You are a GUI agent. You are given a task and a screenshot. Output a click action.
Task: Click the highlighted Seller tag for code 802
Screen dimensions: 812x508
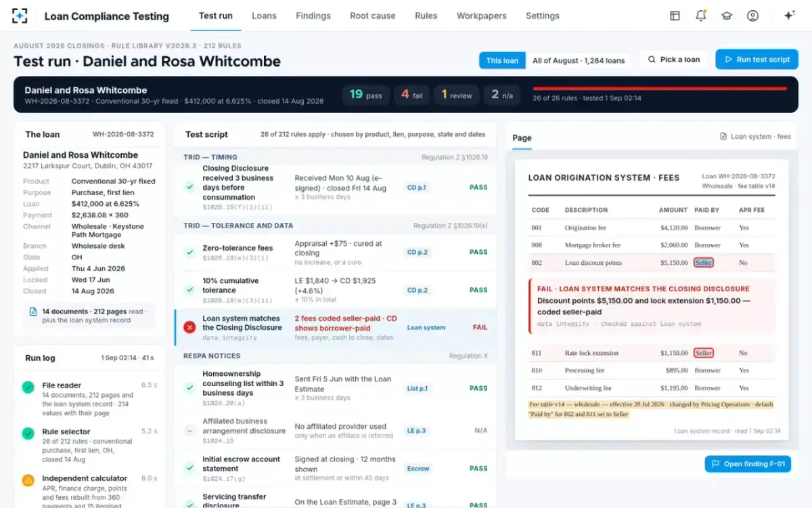[704, 263]
